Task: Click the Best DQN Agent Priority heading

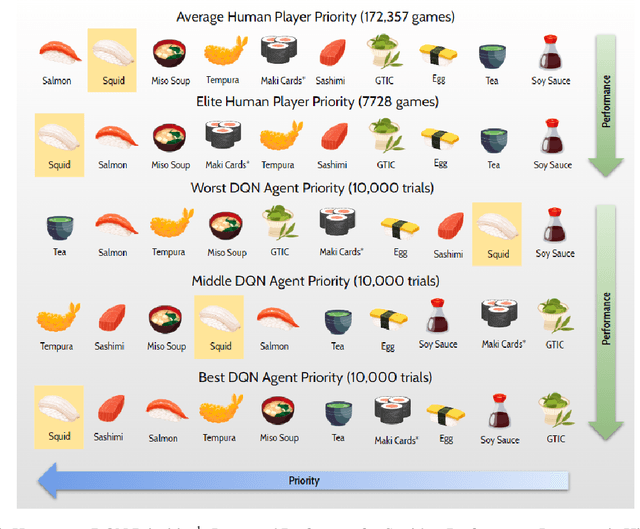Action: point(315,378)
